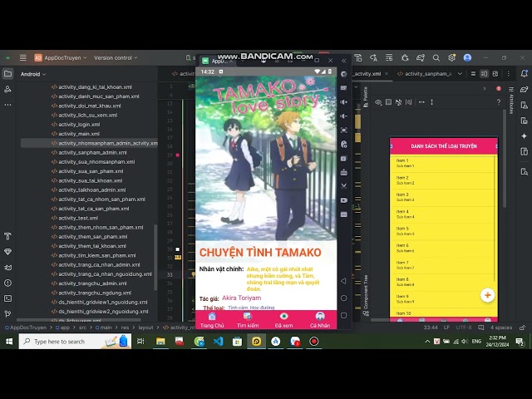Open the LF line separator selector
The width and height of the screenshot is (532, 399).
(x=446, y=328)
